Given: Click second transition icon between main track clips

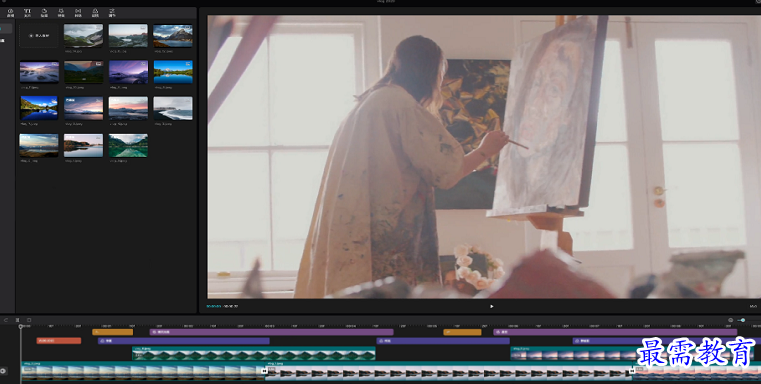Looking at the screenshot, I should [x=631, y=371].
